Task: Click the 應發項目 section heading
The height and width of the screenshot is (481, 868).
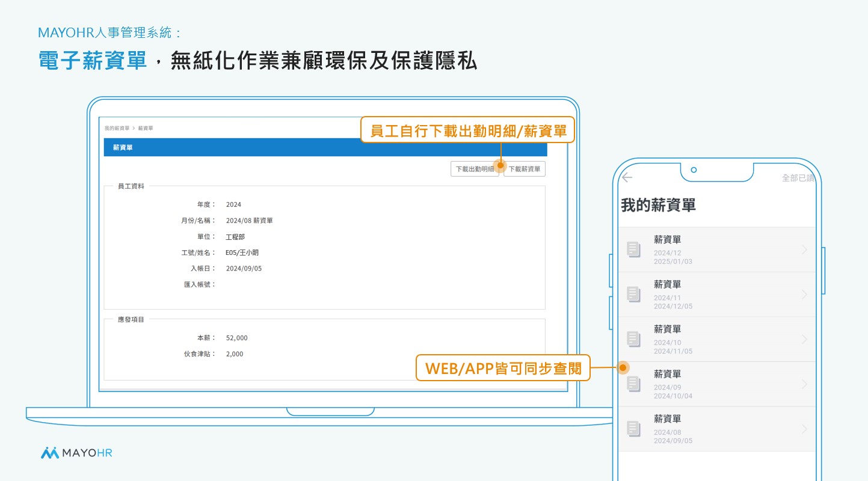Action: (x=131, y=319)
